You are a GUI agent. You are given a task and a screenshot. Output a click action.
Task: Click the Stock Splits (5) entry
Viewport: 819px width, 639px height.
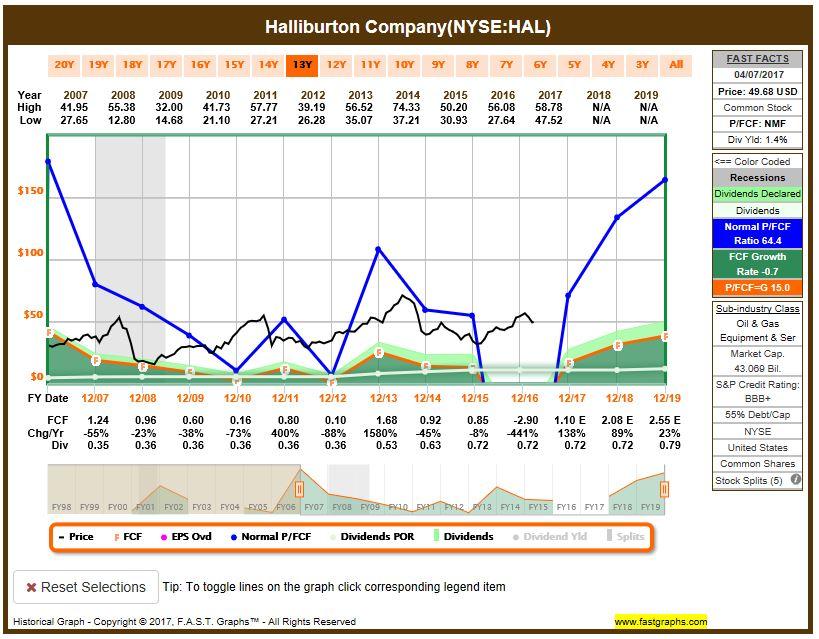748,481
